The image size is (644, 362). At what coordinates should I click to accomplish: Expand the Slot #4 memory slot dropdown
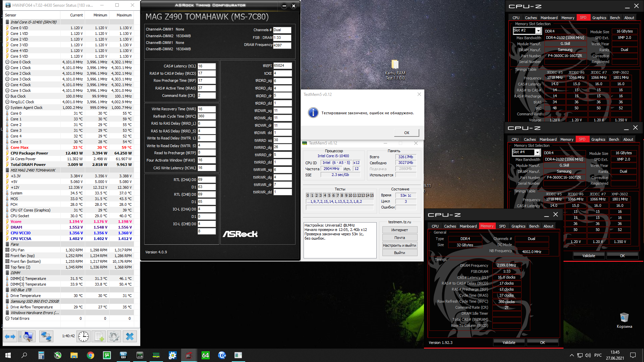(537, 152)
